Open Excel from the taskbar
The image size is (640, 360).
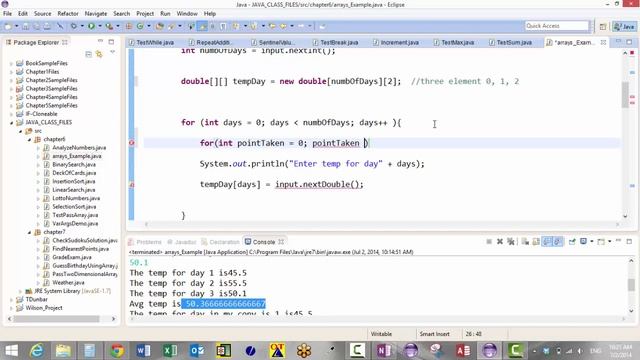pyautogui.click(x=170, y=350)
